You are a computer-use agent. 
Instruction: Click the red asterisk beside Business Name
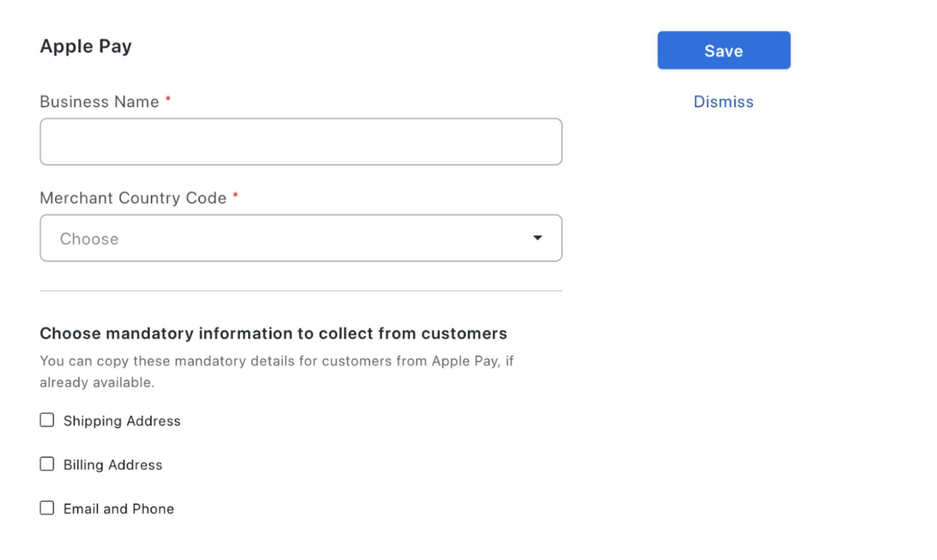168,100
